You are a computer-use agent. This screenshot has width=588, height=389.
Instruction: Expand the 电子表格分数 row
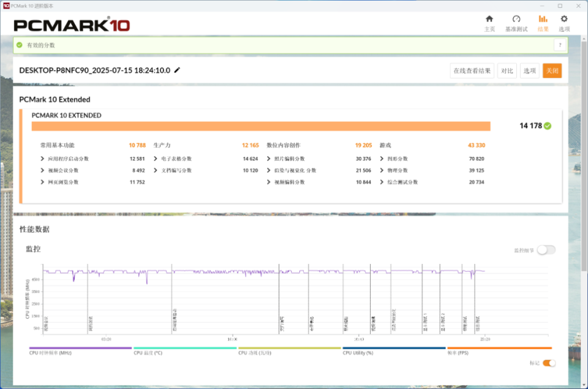[x=156, y=159]
